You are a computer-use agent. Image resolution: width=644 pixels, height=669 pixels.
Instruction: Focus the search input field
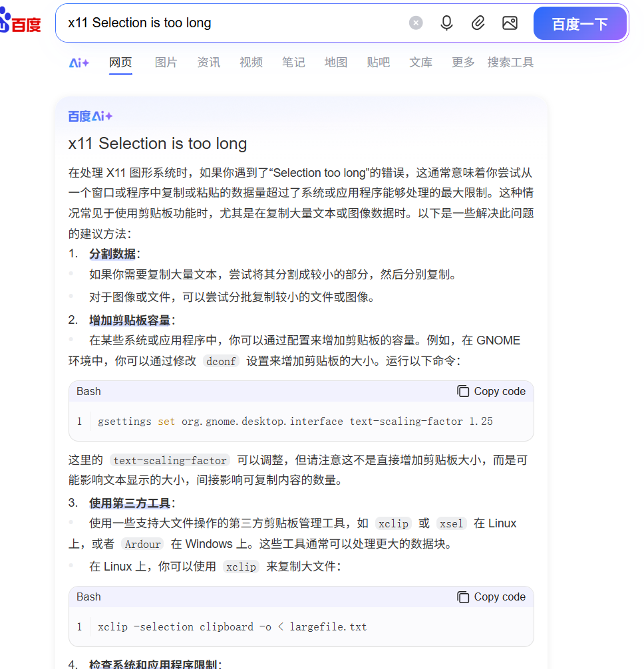[x=233, y=23]
